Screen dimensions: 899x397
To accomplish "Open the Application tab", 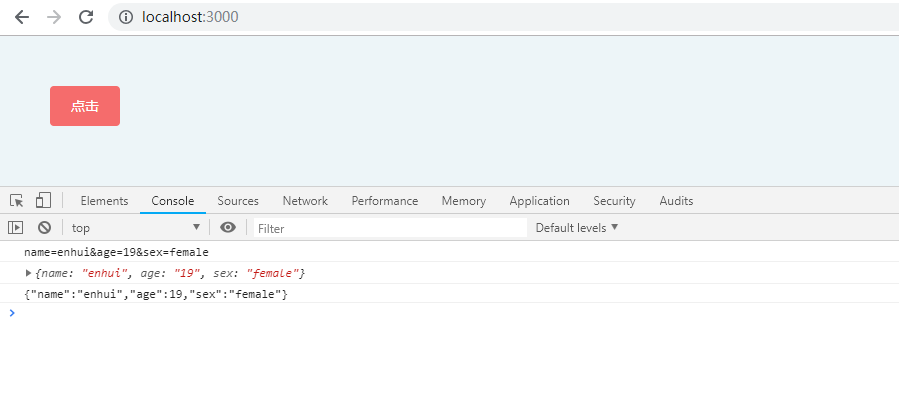I will (540, 201).
